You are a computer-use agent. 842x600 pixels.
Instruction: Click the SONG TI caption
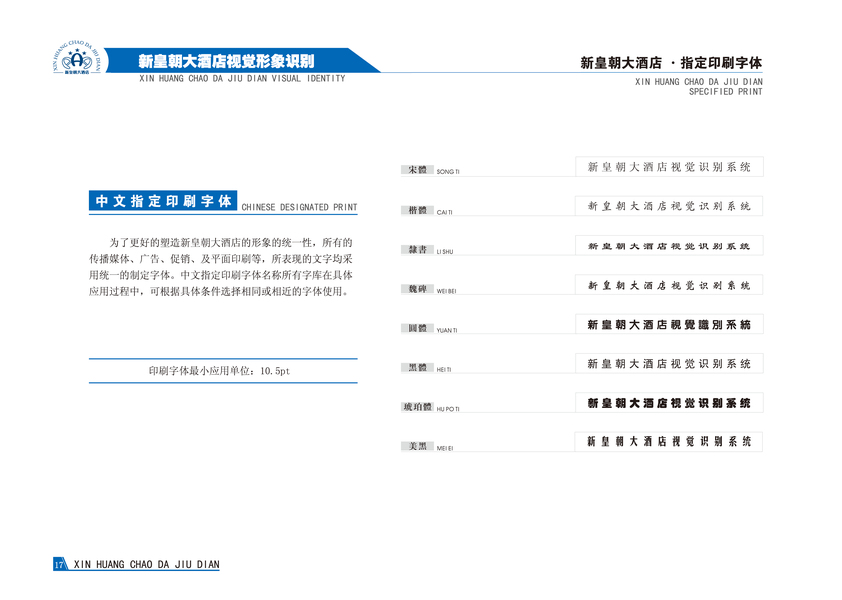coord(448,172)
